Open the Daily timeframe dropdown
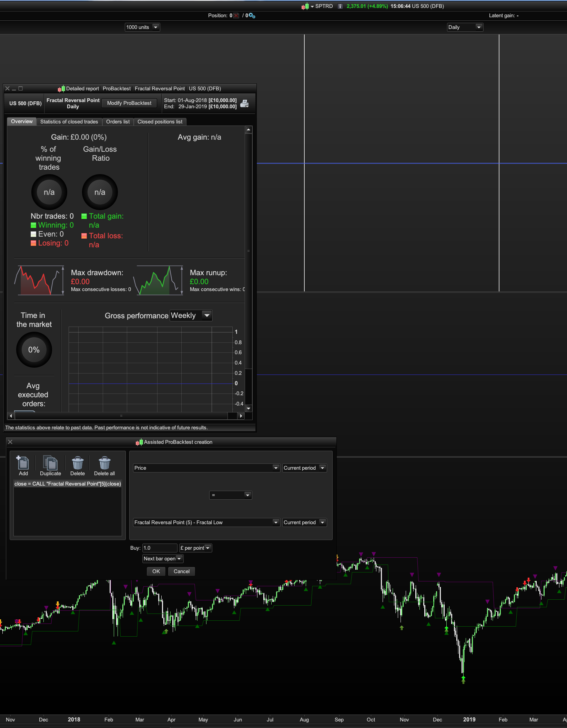Viewport: 567px width, 728px height. click(x=465, y=27)
